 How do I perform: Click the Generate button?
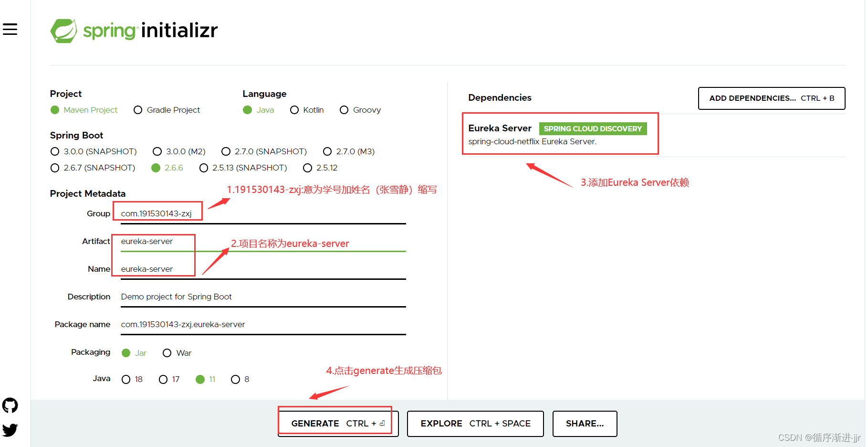click(x=338, y=424)
